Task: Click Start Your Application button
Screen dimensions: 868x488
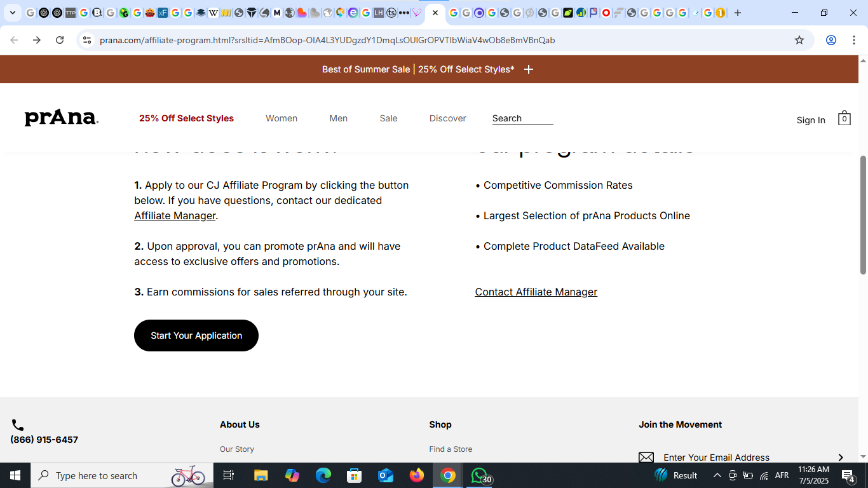Action: (196, 335)
